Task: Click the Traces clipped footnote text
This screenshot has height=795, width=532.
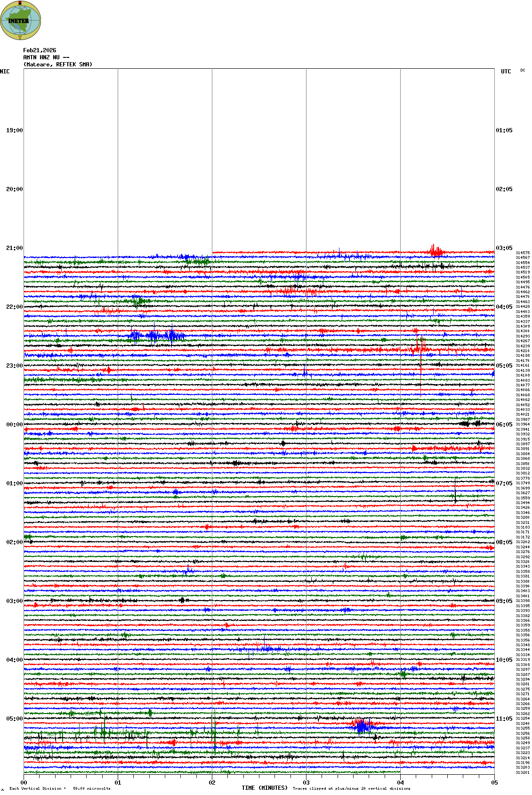Action: click(x=351, y=788)
